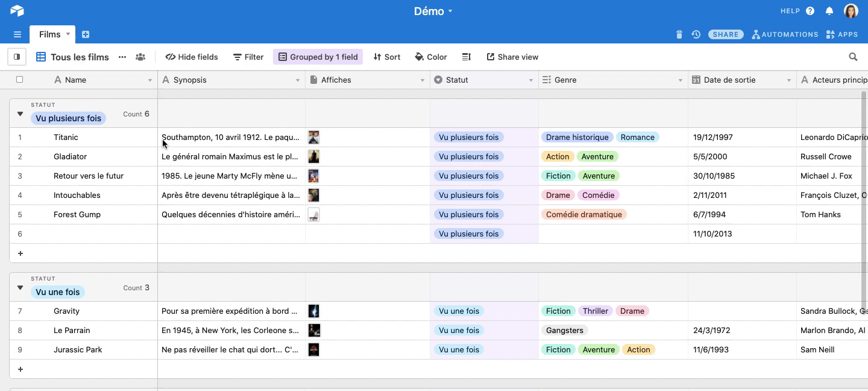Screen dimensions: 868x391
Task: Open the notifications bell
Action: tap(829, 11)
